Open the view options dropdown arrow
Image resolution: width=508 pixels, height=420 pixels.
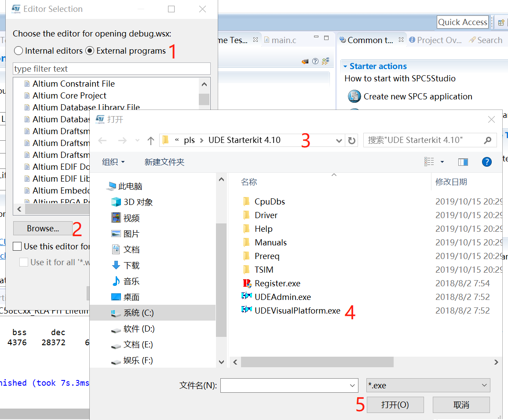tap(442, 162)
